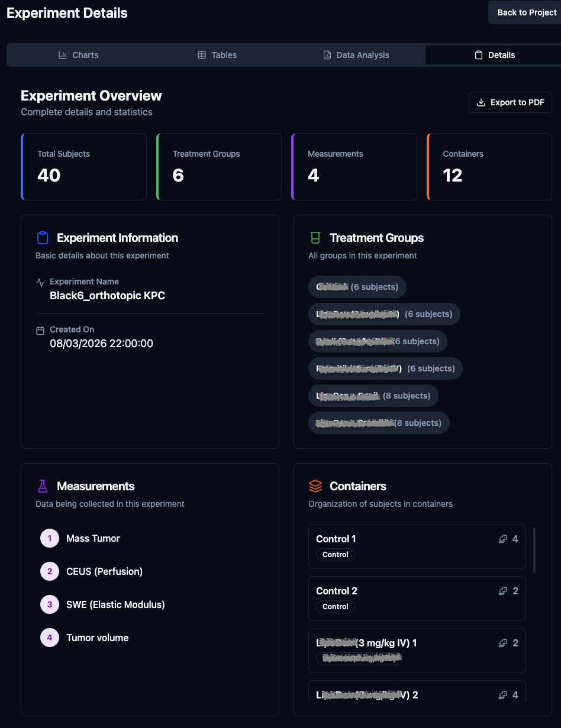This screenshot has height=728, width=561.
Task: Click the Treatment Groups count card
Action: coord(219,167)
